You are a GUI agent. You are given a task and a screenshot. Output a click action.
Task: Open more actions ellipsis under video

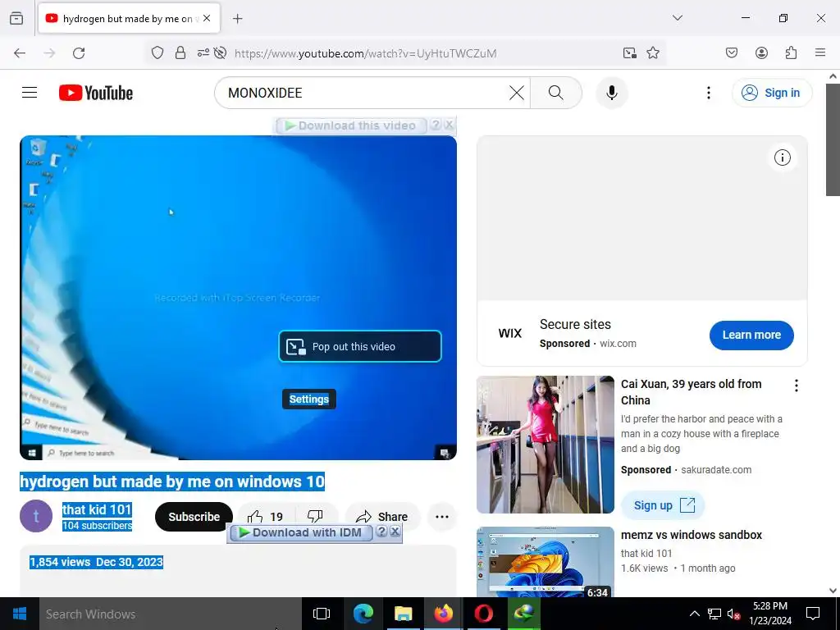tap(442, 517)
